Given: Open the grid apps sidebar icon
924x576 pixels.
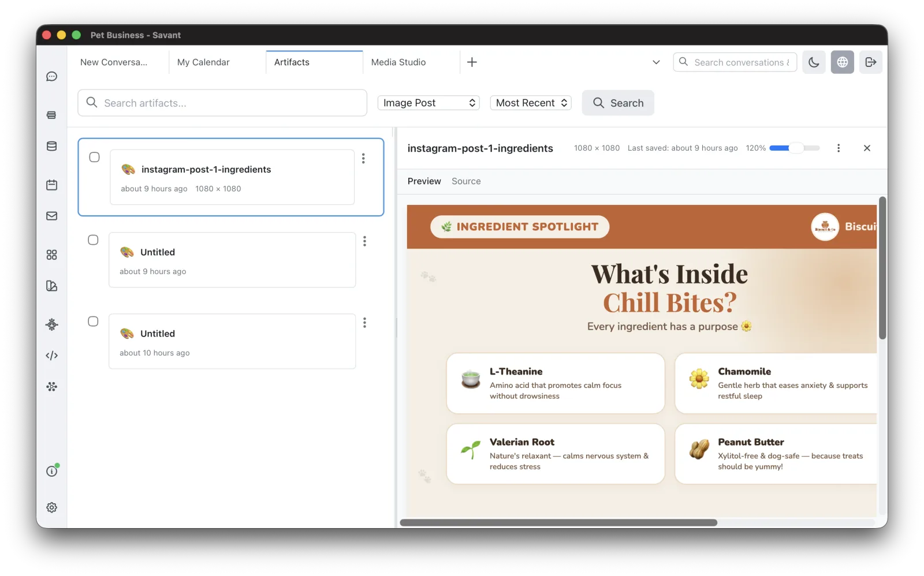Looking at the screenshot, I should (x=51, y=255).
